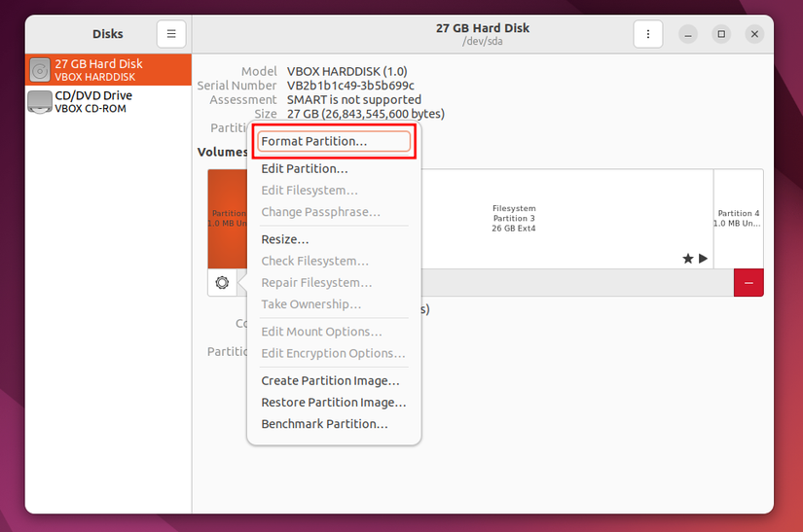The height and width of the screenshot is (532, 803).
Task: Click the text 'SMART is not supported'
Action: click(x=354, y=99)
